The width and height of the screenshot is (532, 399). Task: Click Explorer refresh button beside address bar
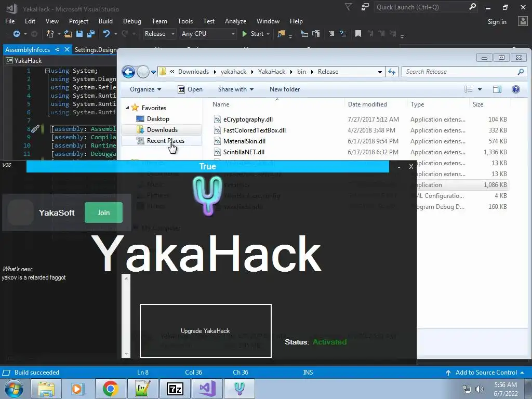tap(392, 72)
